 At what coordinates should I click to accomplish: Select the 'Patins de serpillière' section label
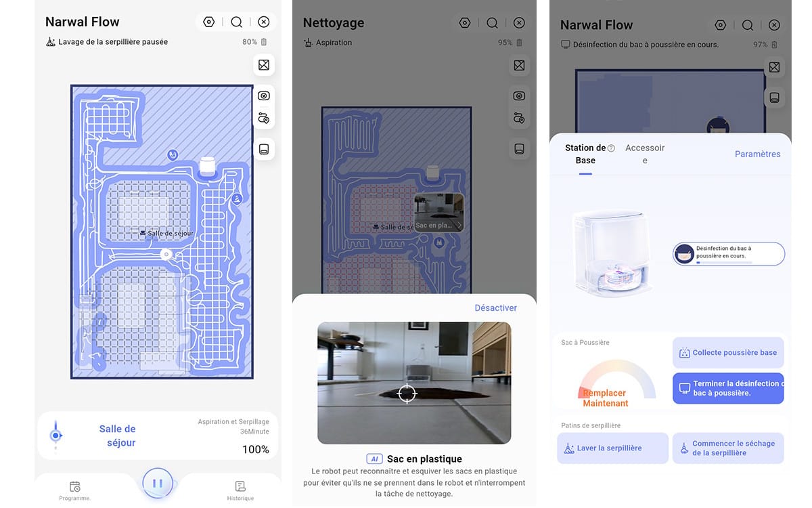click(x=591, y=425)
